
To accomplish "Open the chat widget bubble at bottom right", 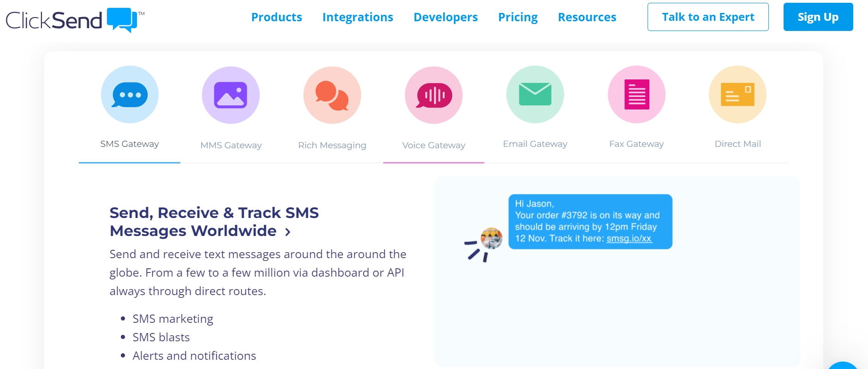I will click(843, 365).
